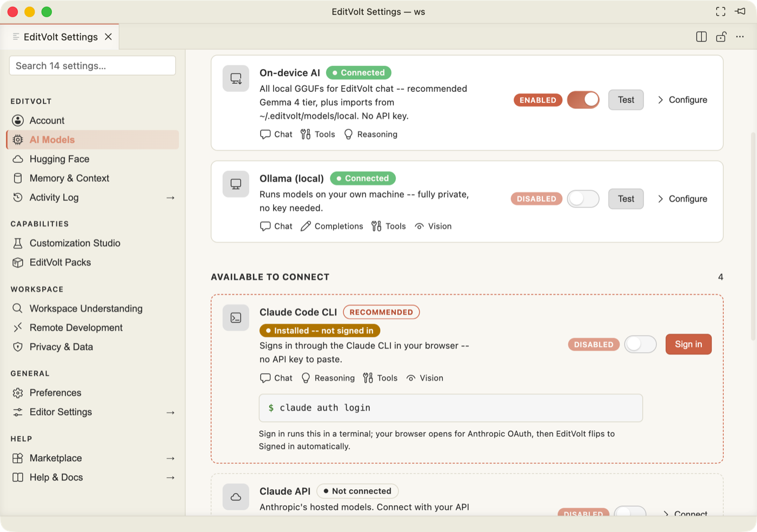Open Customization Studio
Viewport: 757px width, 532px height.
[x=92, y=243]
